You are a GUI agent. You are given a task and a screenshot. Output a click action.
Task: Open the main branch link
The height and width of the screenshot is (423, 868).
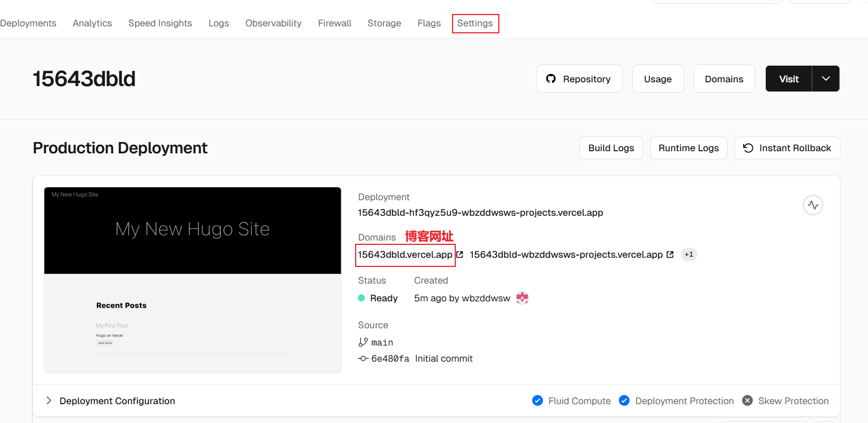point(382,342)
